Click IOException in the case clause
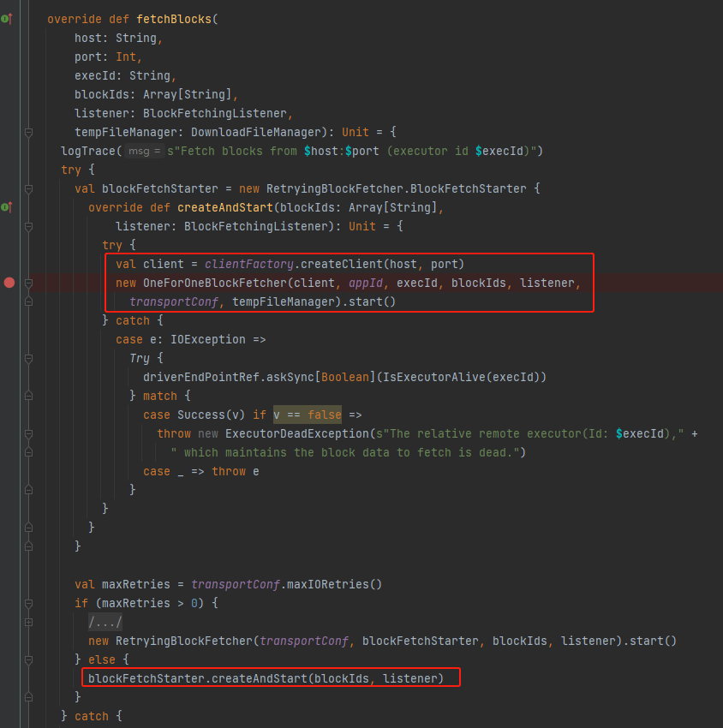 coord(208,339)
